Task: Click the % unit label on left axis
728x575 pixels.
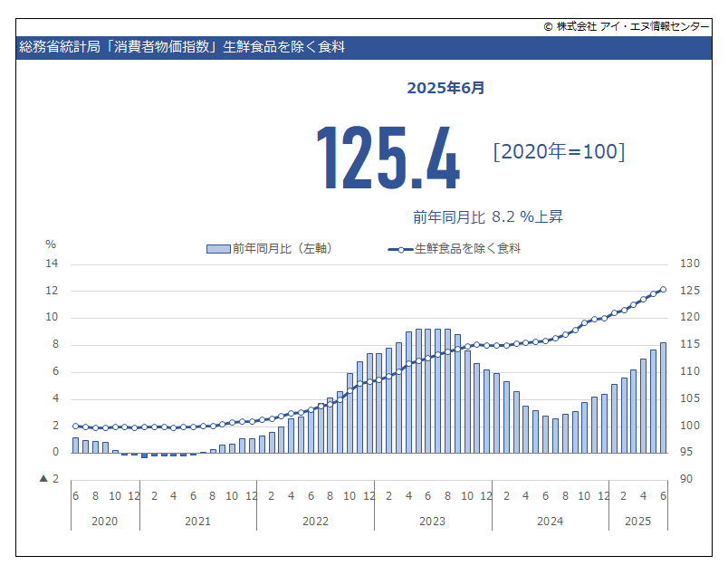Action: (x=51, y=244)
